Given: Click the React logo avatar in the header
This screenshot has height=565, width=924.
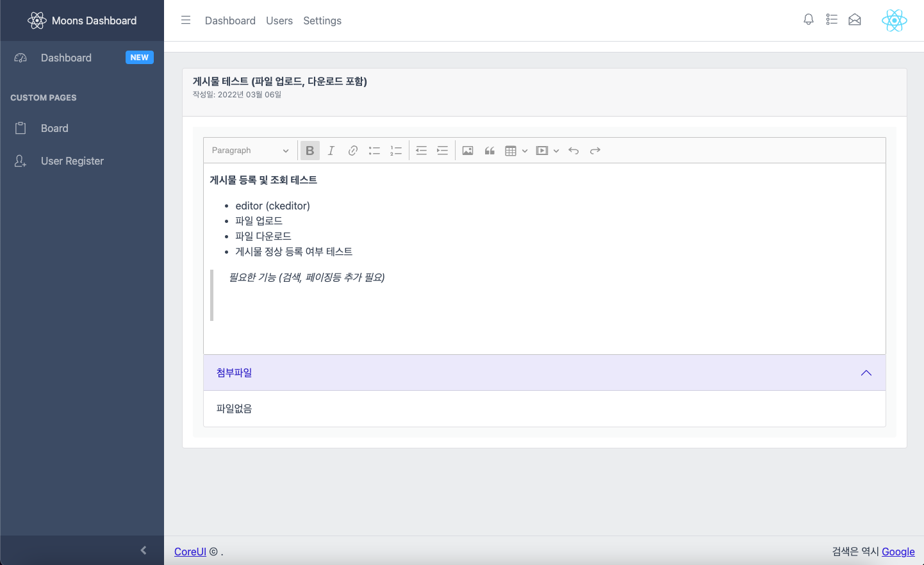Looking at the screenshot, I should [894, 20].
